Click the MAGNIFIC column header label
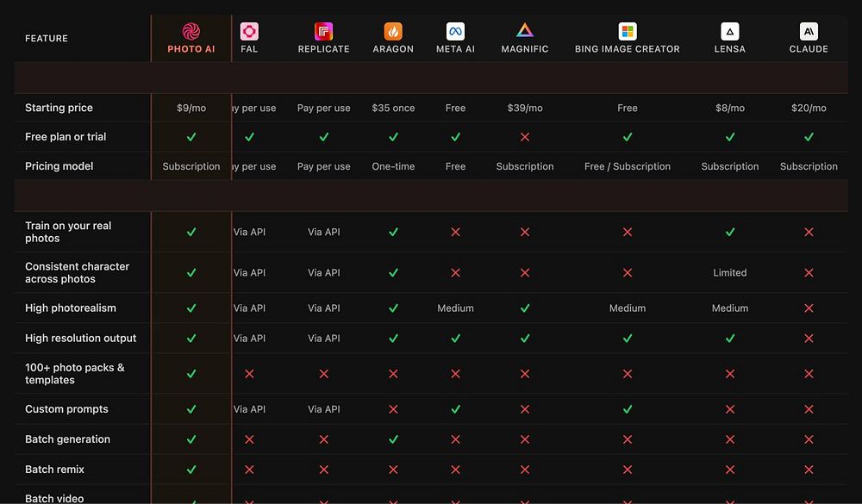This screenshot has width=862, height=504. click(x=525, y=49)
